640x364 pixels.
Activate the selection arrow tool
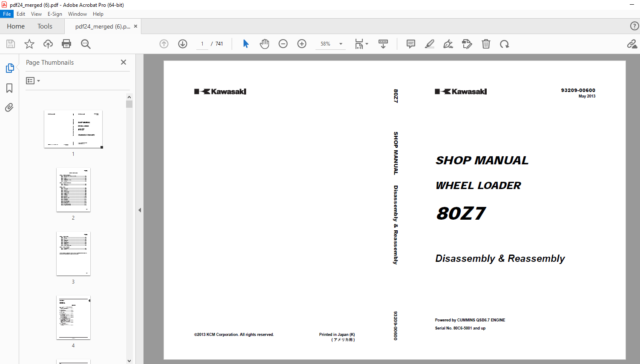(x=246, y=44)
